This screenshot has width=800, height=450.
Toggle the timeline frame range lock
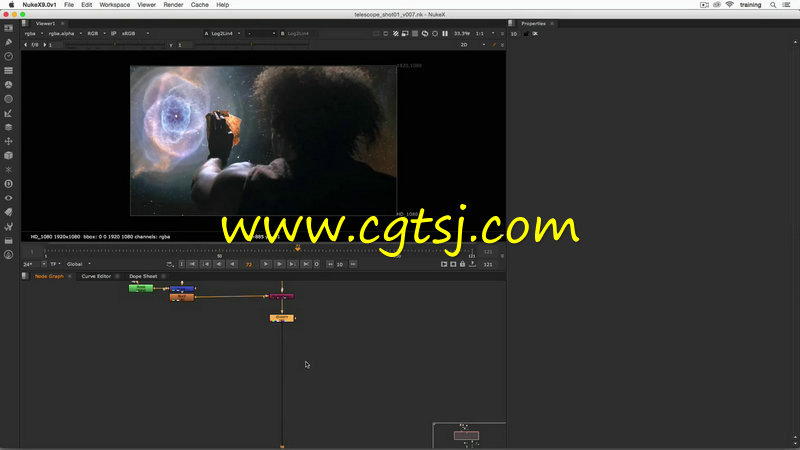point(462,264)
